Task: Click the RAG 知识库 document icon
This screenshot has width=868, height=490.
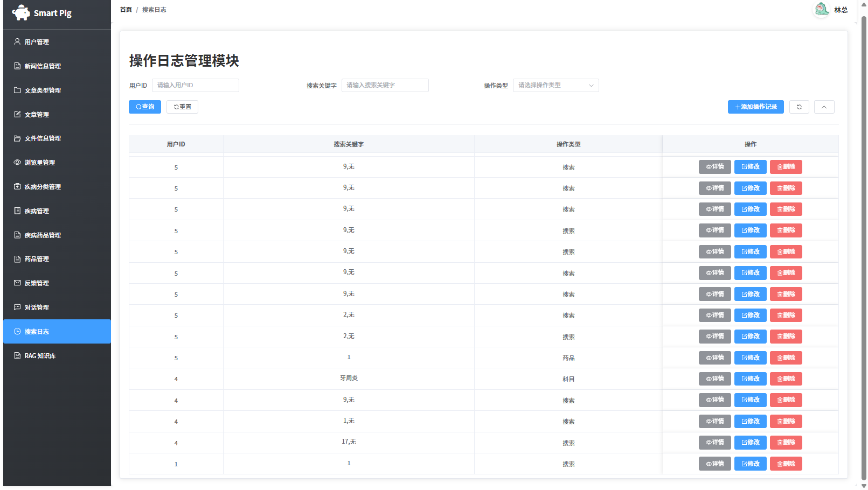Action: (x=17, y=356)
